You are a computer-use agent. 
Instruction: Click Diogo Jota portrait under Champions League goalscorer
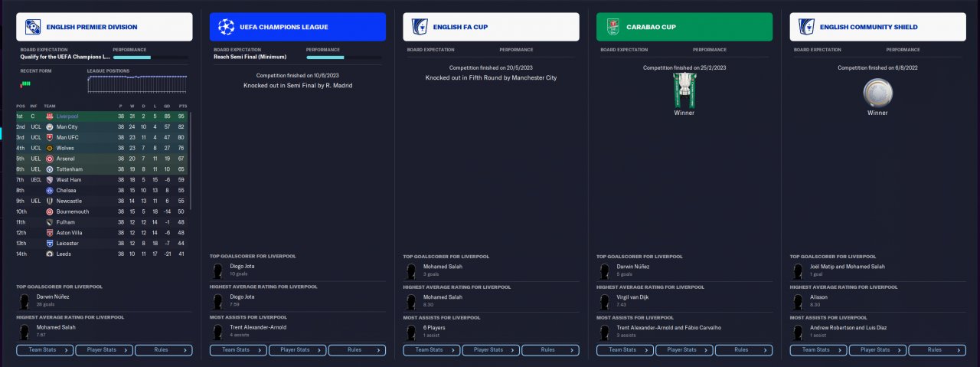tap(217, 270)
